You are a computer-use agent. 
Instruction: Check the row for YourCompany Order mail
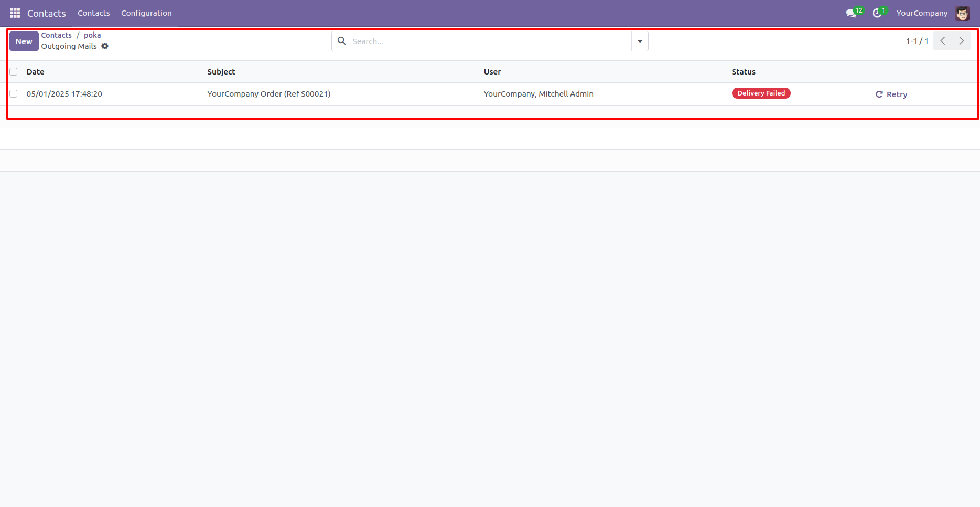(x=13, y=93)
